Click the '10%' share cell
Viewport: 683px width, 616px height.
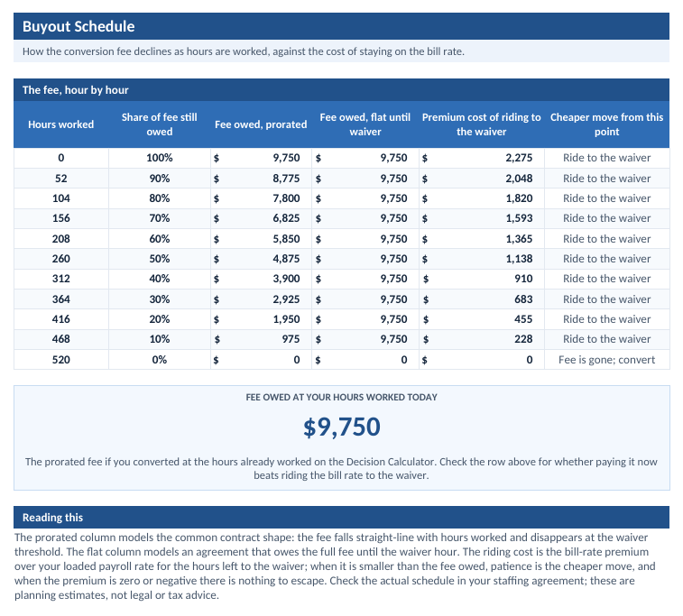pos(160,339)
